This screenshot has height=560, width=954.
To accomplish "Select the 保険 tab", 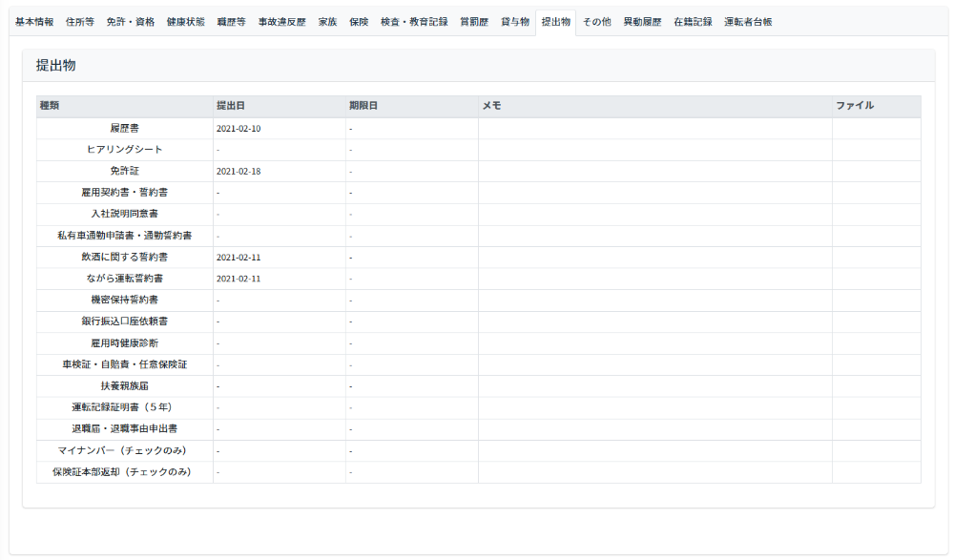I will (x=359, y=22).
